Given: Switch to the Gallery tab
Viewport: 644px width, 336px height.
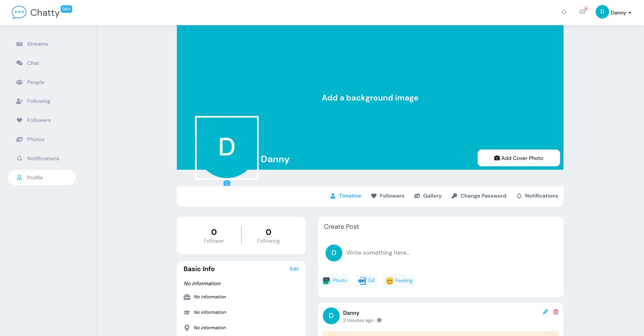Looking at the screenshot, I should [x=428, y=196].
